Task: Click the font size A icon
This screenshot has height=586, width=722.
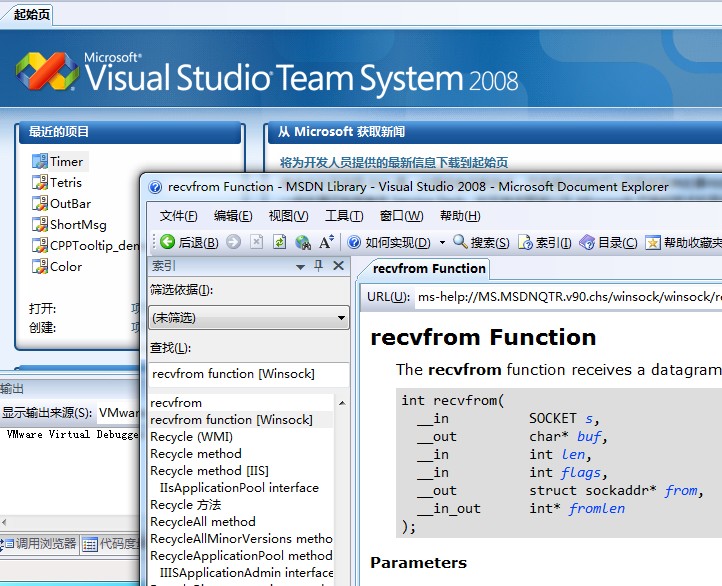Action: 326,242
